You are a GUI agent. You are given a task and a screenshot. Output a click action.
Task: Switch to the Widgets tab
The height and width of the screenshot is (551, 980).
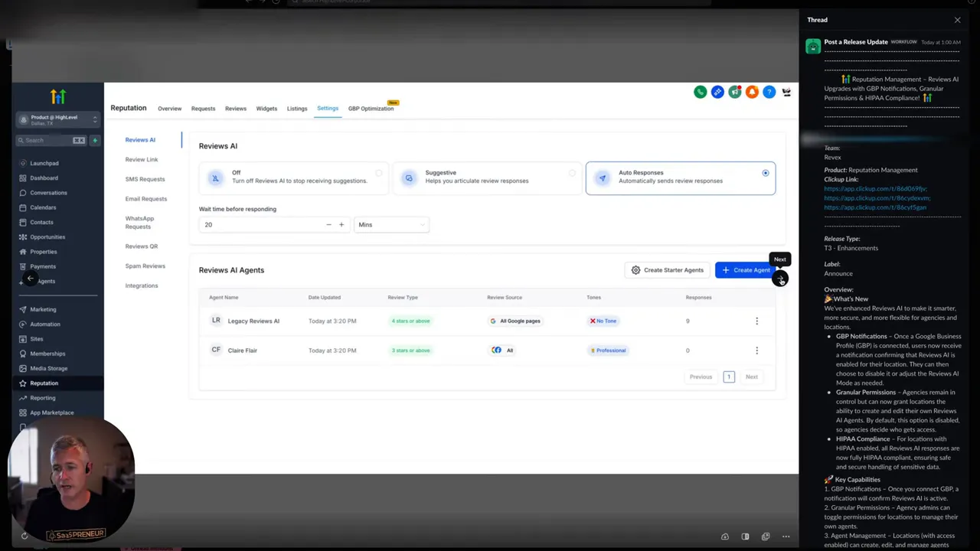point(266,109)
